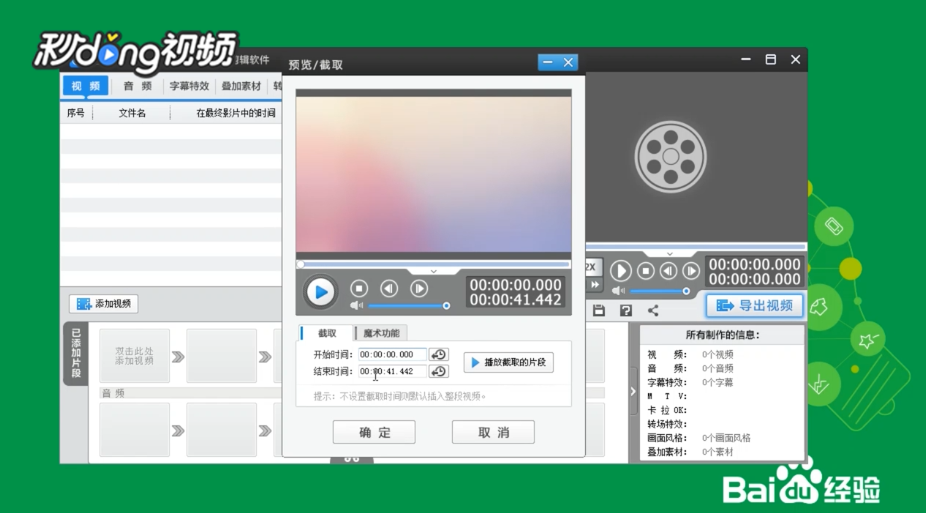Open the 视频 tab in main window

86,86
